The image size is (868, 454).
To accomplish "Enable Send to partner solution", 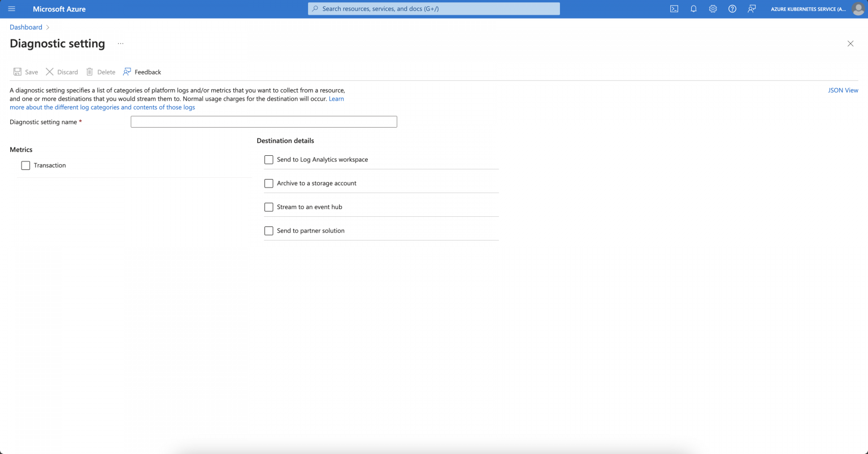I will [x=269, y=230].
